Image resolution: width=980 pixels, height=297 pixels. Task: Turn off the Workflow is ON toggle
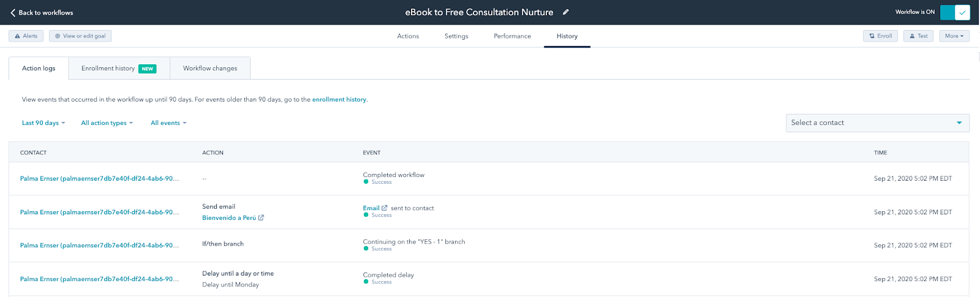click(954, 12)
